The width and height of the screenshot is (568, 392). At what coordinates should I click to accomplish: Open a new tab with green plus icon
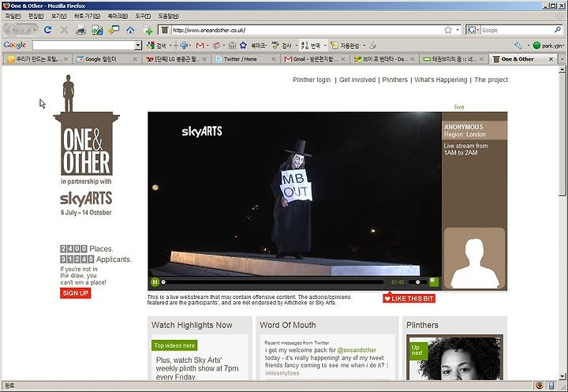[148, 31]
